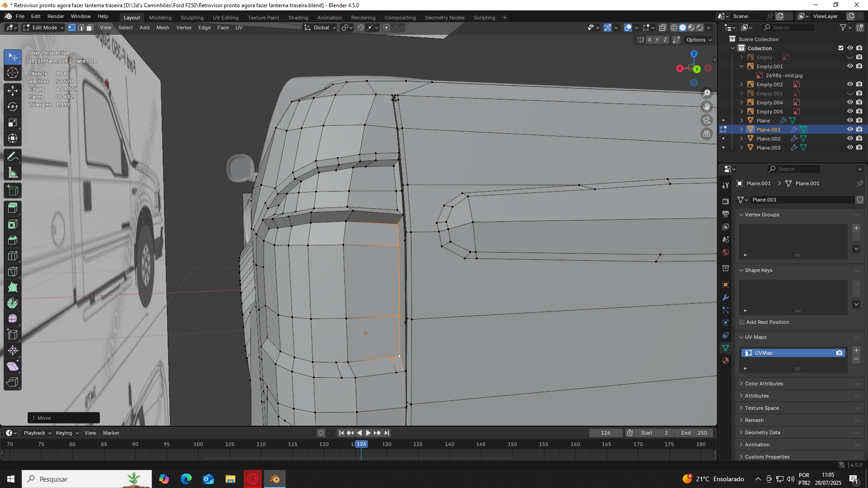868x488 pixels.
Task: Select the Rotate tool
Action: point(13,107)
